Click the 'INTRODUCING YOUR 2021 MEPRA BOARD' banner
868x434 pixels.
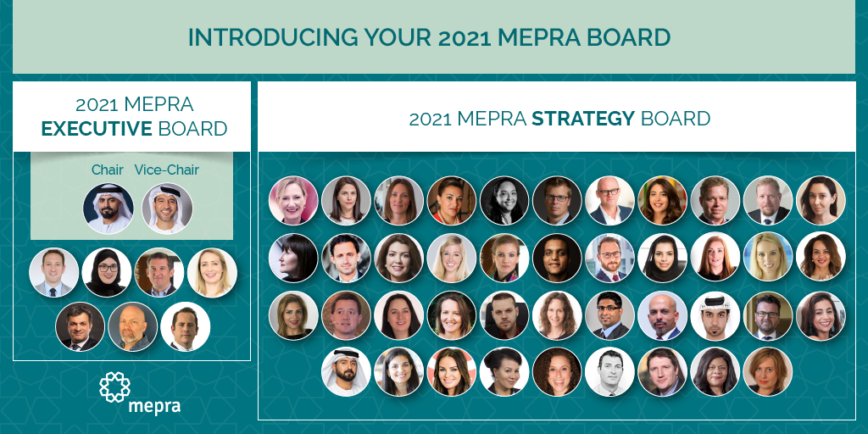[430, 37]
